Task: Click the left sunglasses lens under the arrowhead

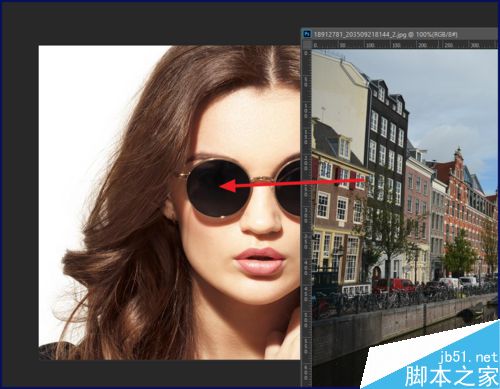Action: pyautogui.click(x=218, y=188)
